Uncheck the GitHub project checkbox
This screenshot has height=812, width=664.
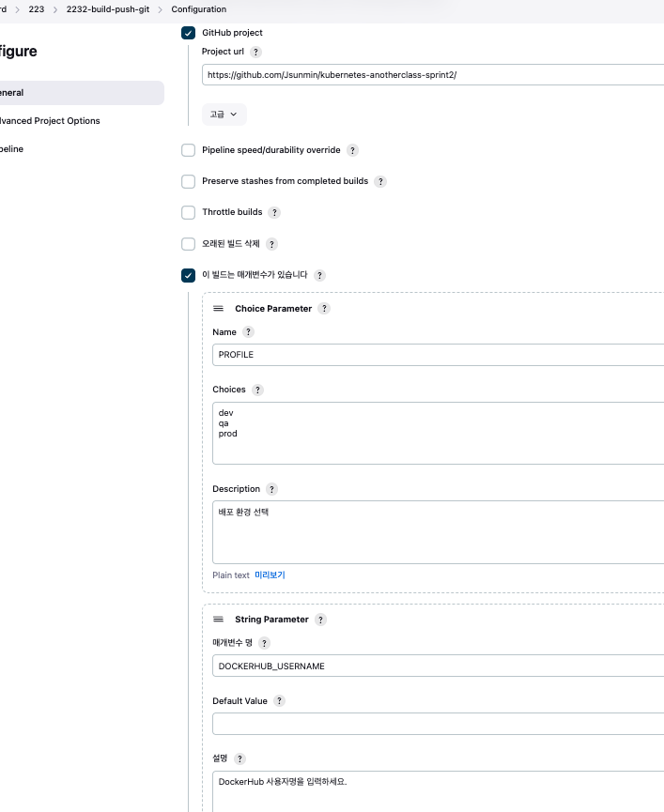coord(189,33)
